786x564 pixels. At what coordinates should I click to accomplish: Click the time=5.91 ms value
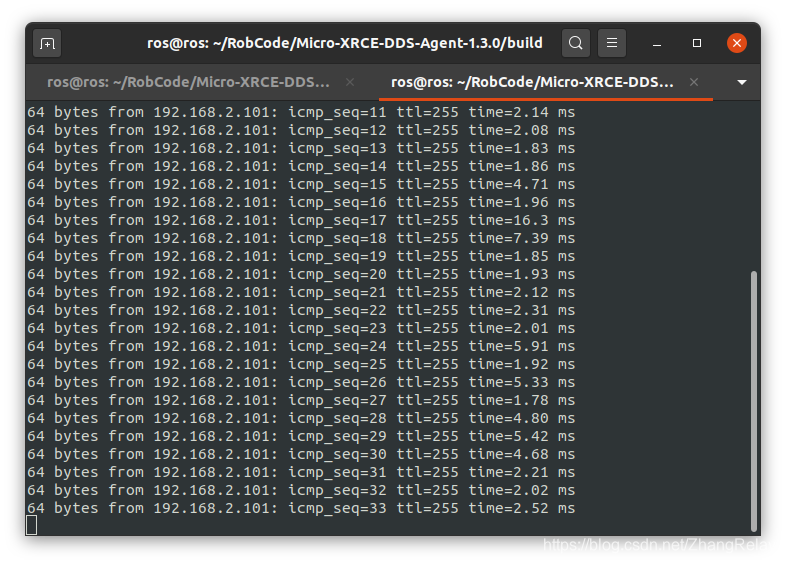coord(522,346)
